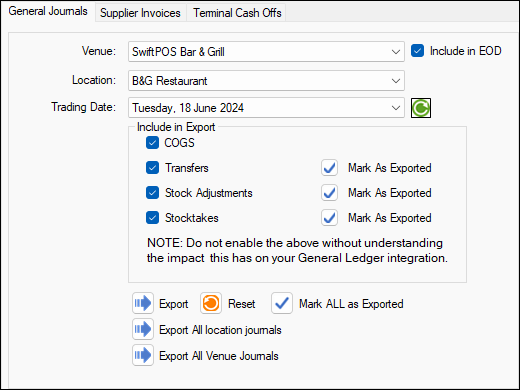
Task: Go to the Terminal Cash Offs tab
Action: tap(237, 13)
